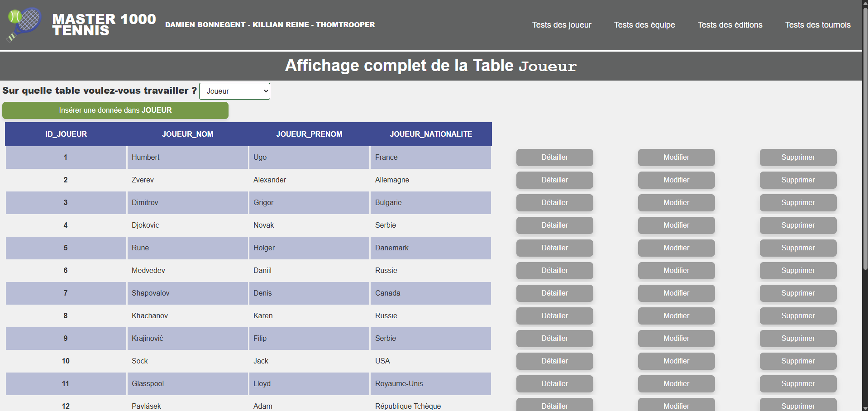Click the JOUEUR_NATIONALITE column header

click(x=431, y=134)
